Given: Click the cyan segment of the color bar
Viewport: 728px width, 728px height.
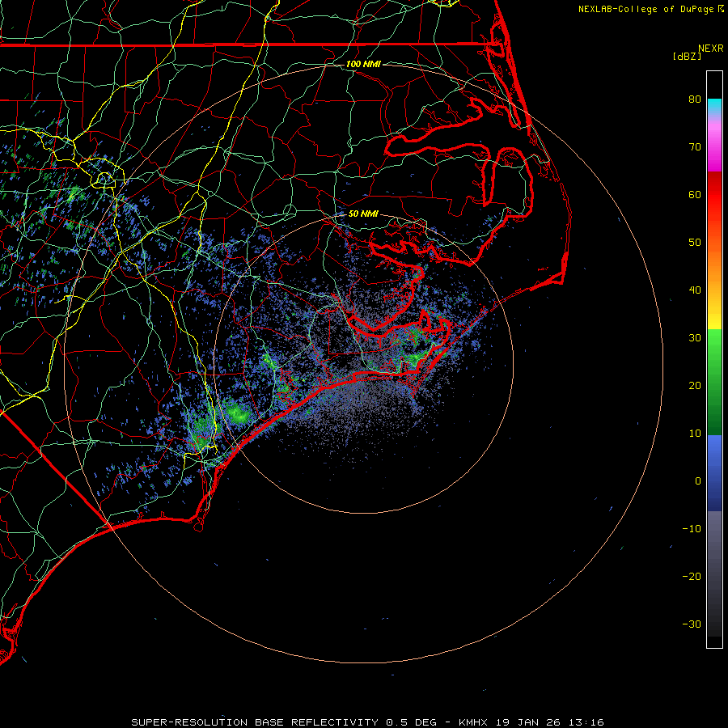Looking at the screenshot, I should coord(714,107).
